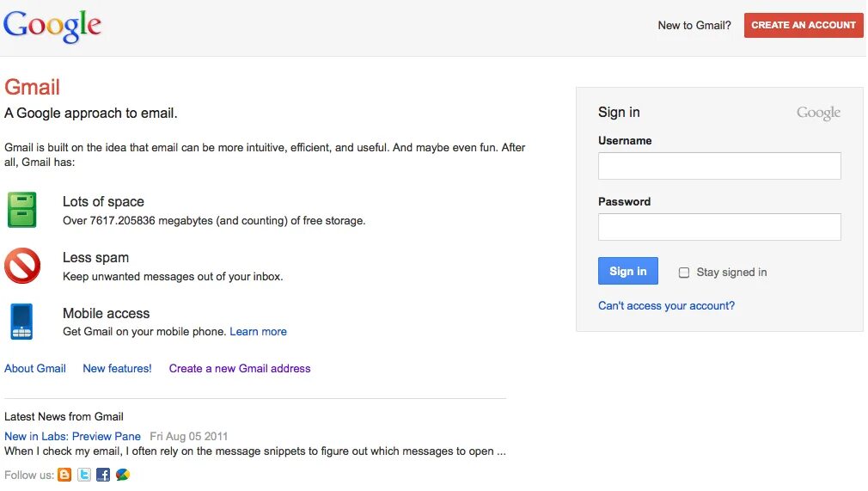This screenshot has width=868, height=491.
Task: Click the Create an Account button
Action: [x=804, y=25]
